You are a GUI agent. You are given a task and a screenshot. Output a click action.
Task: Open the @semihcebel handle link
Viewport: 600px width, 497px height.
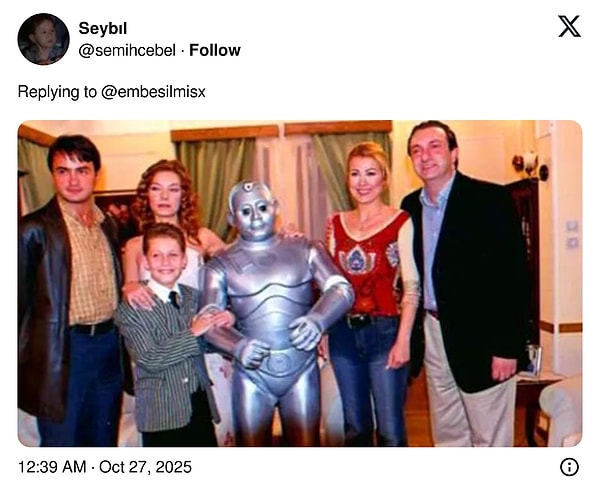127,51
